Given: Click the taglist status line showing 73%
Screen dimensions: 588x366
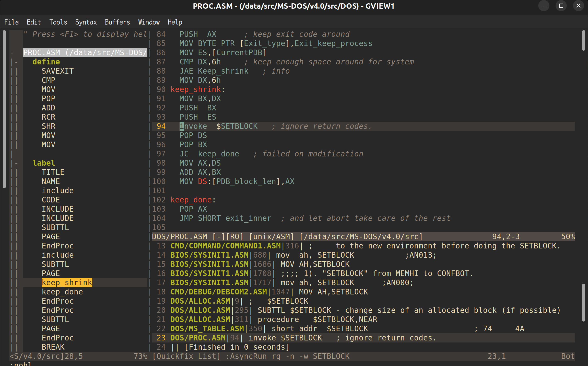Looking at the screenshot, I should pyautogui.click(x=78, y=356).
